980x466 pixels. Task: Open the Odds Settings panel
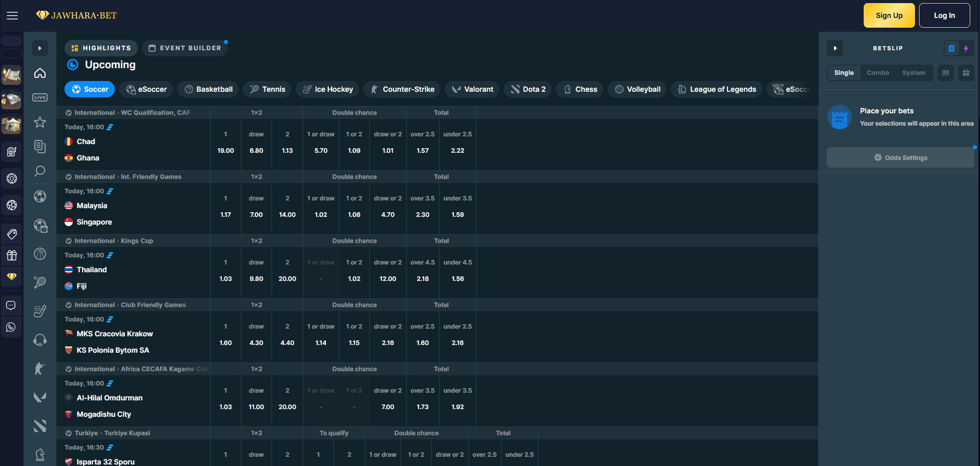click(900, 158)
